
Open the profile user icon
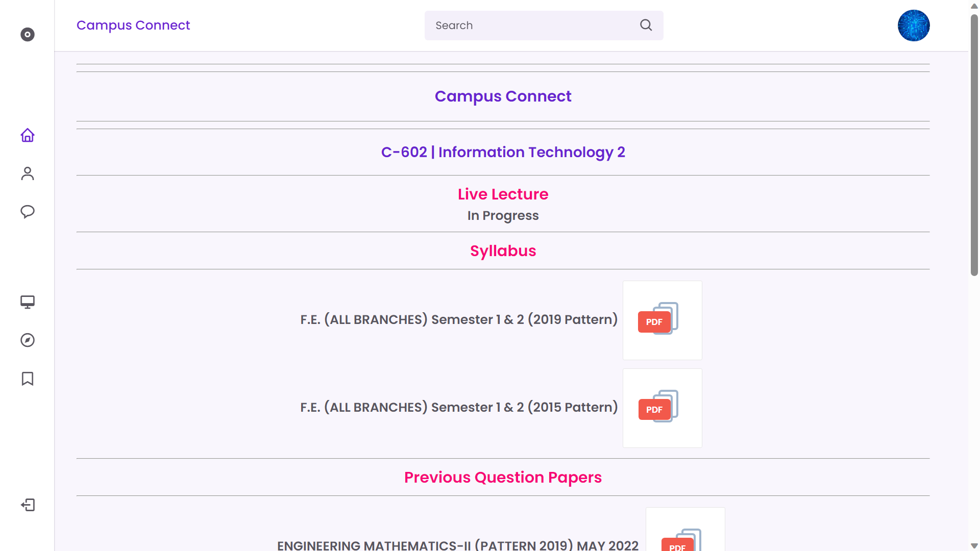pos(28,174)
